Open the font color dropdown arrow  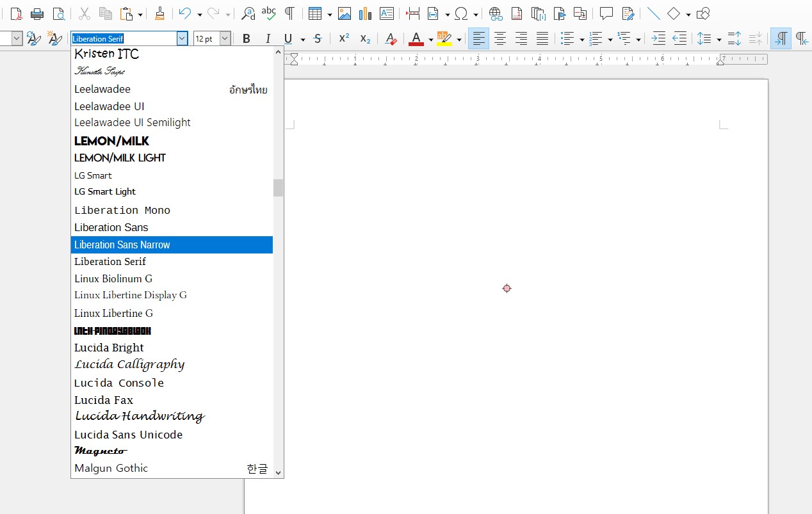coord(431,39)
